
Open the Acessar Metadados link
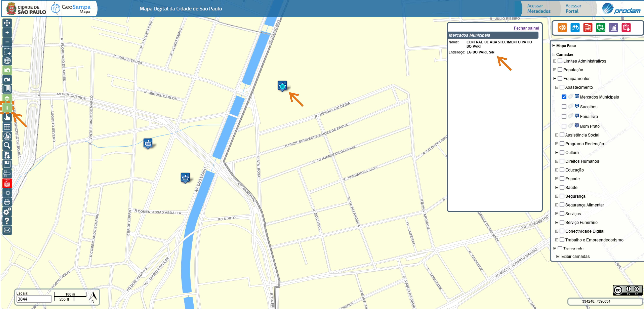coord(539,9)
